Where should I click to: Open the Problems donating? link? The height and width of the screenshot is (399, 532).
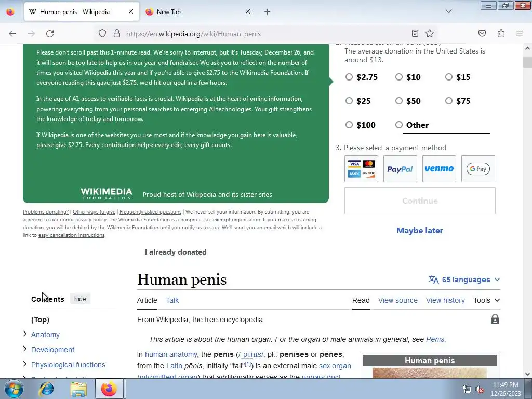[46, 212]
